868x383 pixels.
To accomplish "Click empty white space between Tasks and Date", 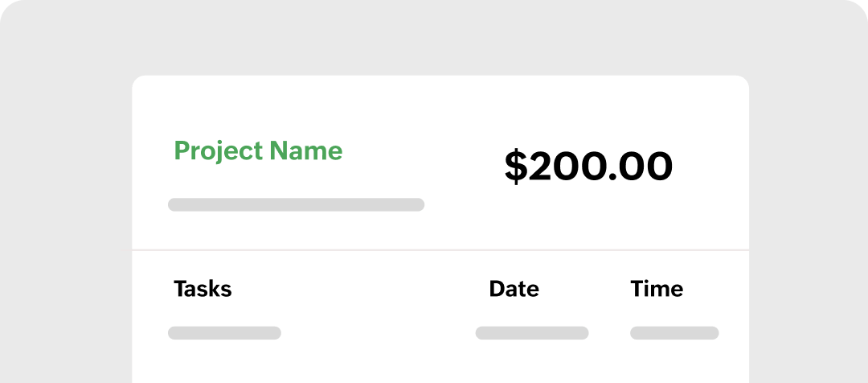I will click(362, 290).
